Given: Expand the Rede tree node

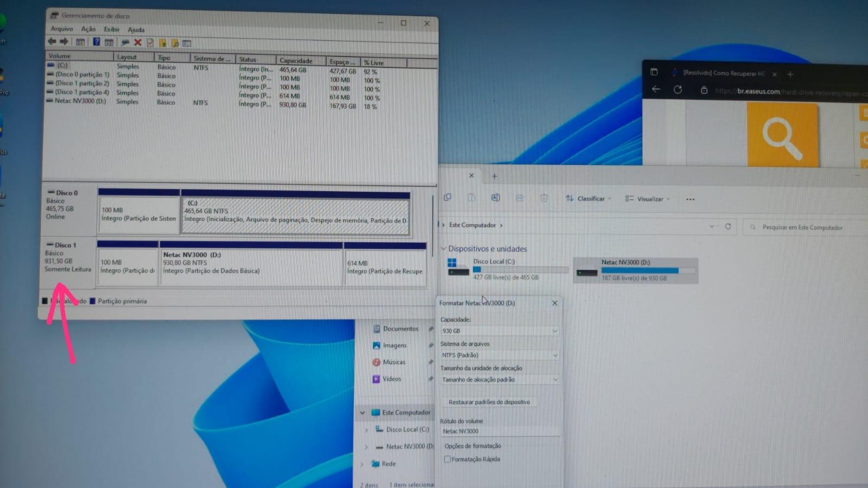Looking at the screenshot, I should (x=362, y=464).
